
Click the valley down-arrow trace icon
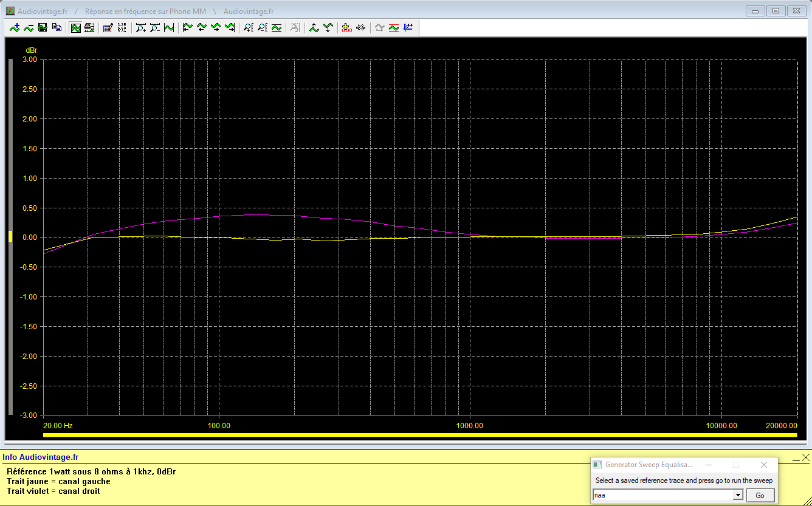pos(328,27)
